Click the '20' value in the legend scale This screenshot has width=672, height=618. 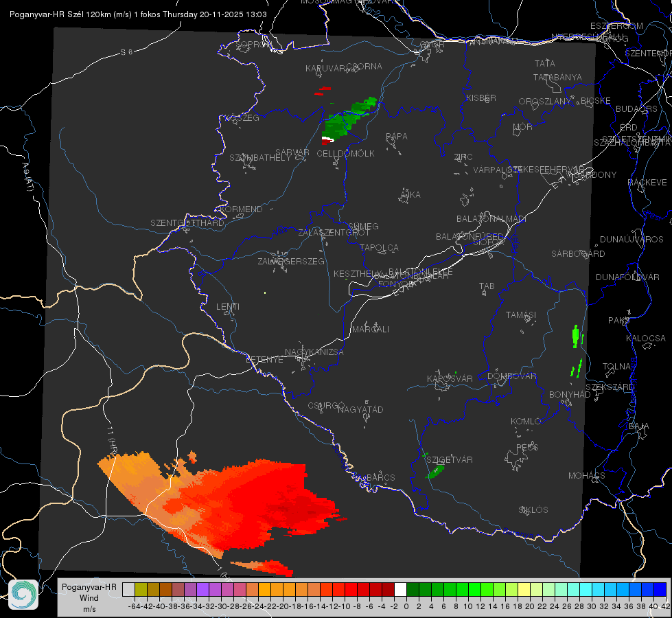tap(530, 606)
